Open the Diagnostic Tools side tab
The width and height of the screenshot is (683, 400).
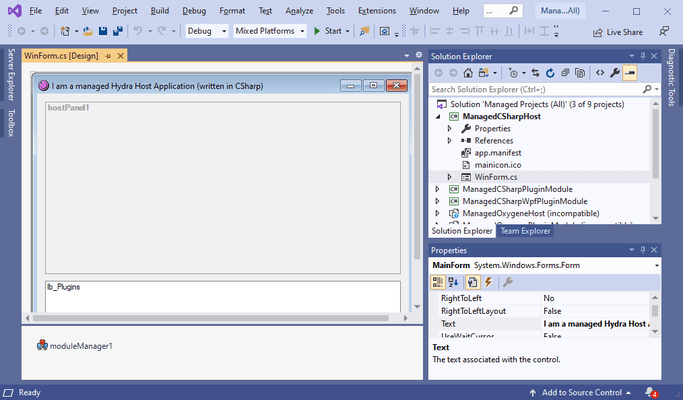pos(671,77)
